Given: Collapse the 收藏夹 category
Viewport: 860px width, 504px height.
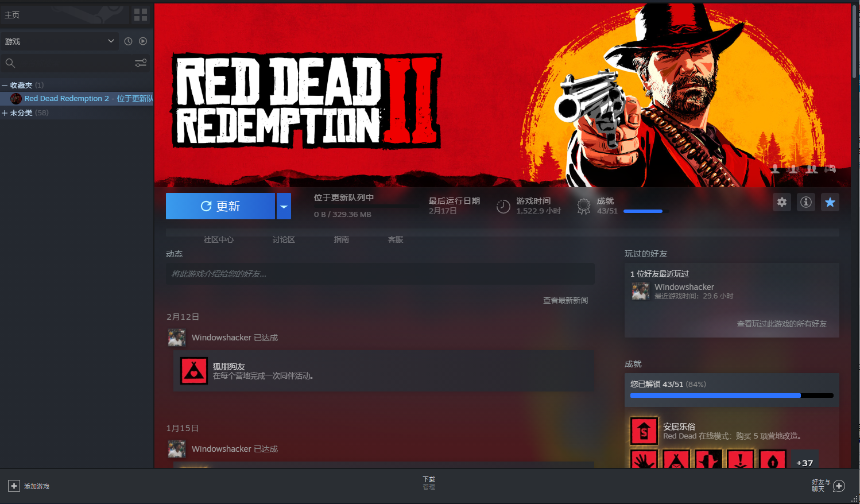Looking at the screenshot, I should coord(5,85).
